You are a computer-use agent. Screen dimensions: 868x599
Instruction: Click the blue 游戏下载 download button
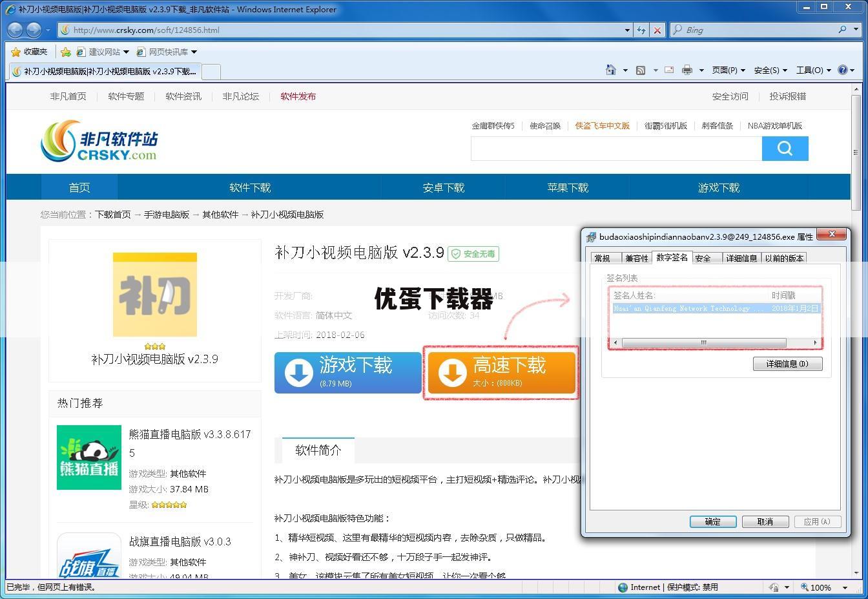click(347, 372)
